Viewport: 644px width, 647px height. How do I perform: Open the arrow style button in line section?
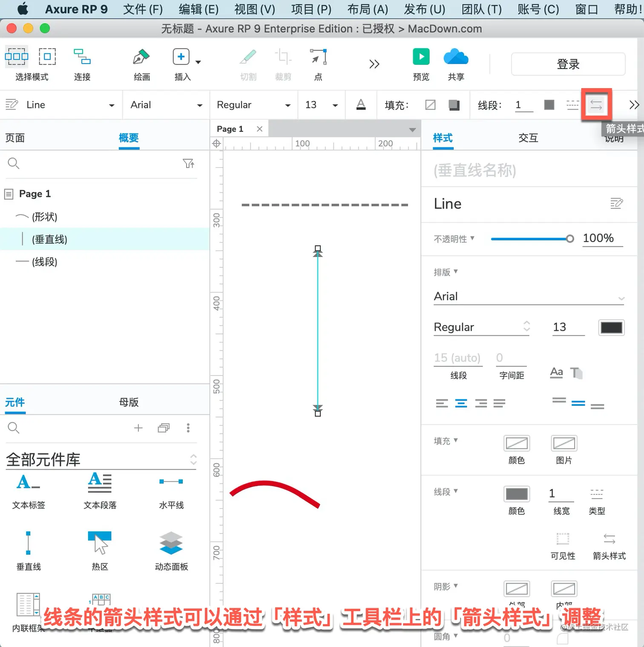(609, 546)
